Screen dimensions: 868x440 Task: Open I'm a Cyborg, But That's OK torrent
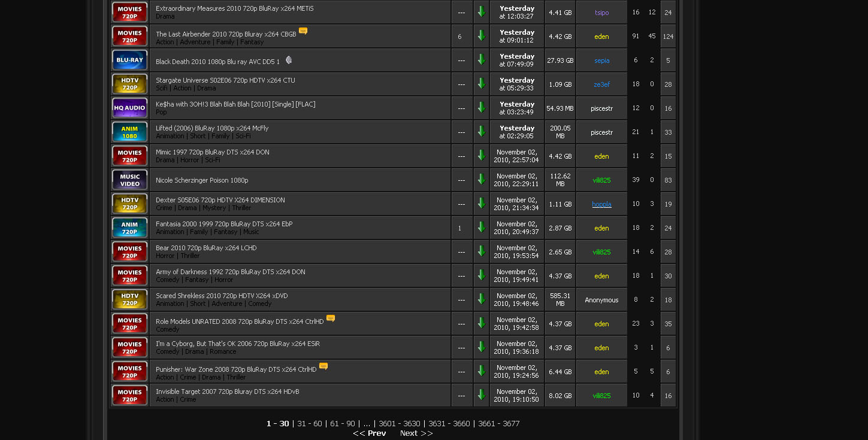point(238,344)
